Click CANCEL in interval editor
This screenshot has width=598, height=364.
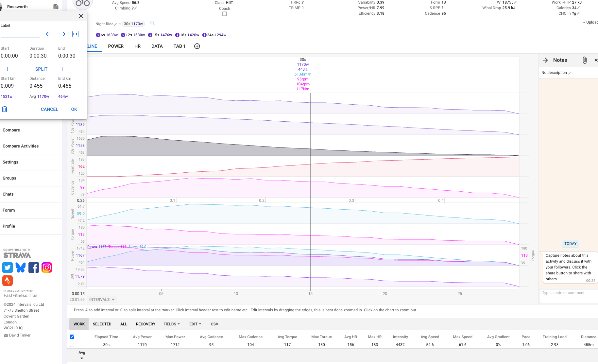(x=49, y=109)
